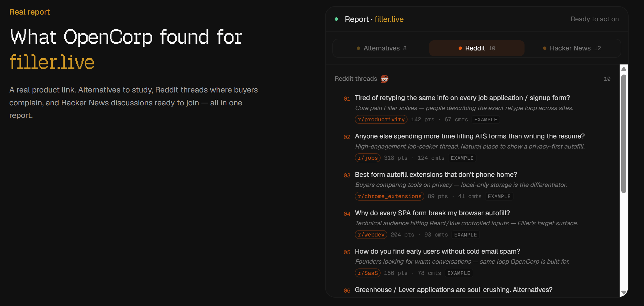The image size is (644, 306).
Task: Click the 'High-engagement job-seeker thread' description
Action: pos(470,147)
